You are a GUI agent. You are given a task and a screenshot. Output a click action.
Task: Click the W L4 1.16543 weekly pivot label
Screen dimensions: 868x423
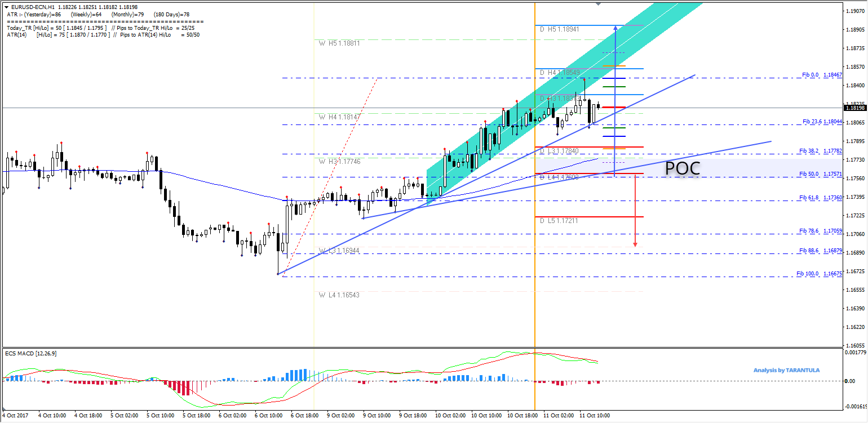pos(339,295)
